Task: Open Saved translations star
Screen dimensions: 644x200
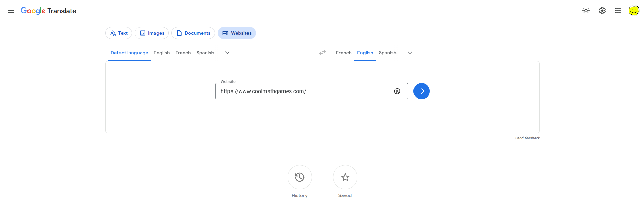Action: click(x=345, y=177)
